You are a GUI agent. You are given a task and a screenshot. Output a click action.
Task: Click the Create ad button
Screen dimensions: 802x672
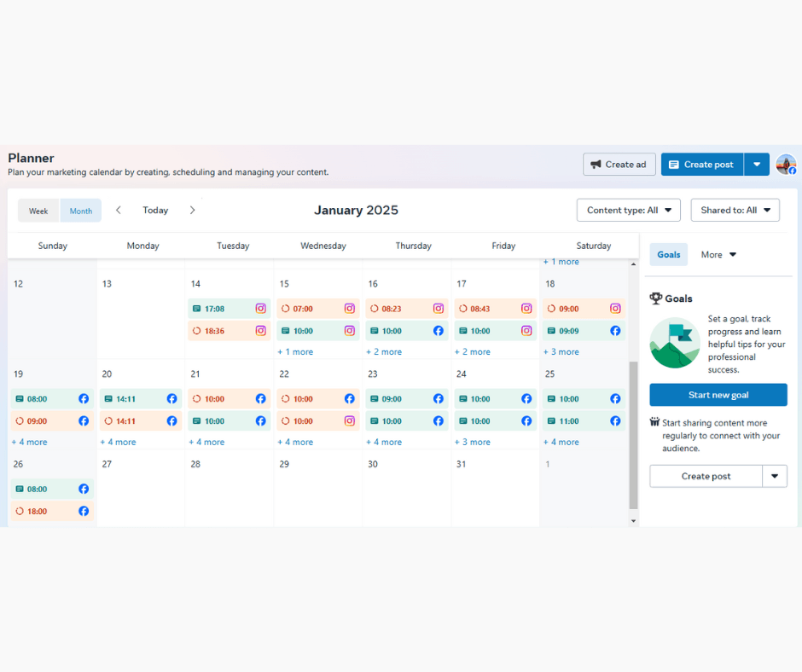(619, 165)
